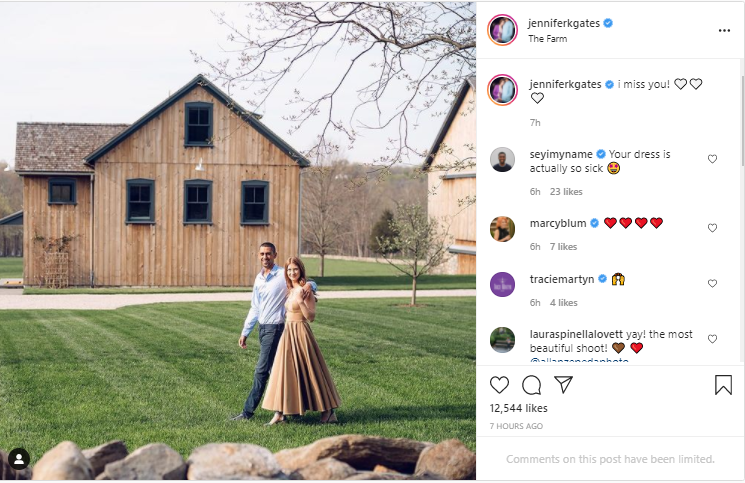Open the tagged people icon on the photo

click(18, 459)
